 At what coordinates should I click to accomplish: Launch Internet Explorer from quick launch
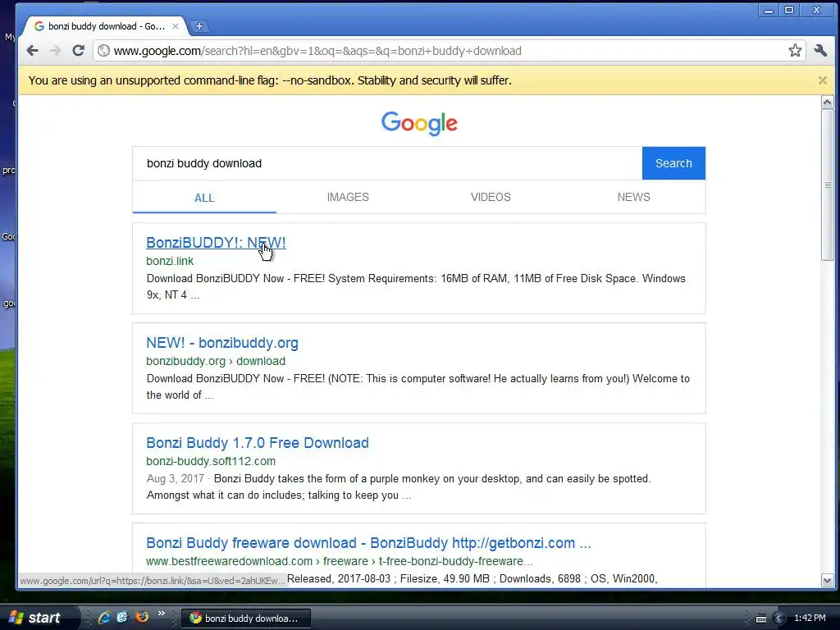pyautogui.click(x=104, y=618)
